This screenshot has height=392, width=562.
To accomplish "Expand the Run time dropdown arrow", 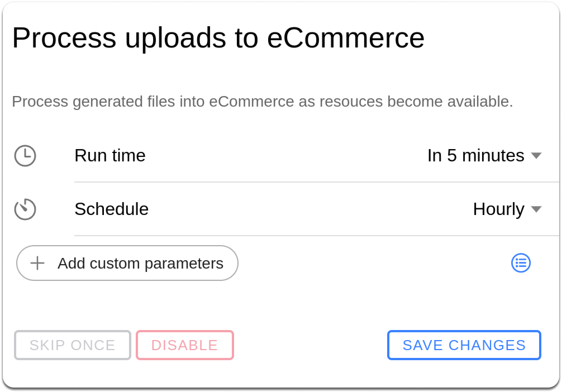I will [536, 156].
